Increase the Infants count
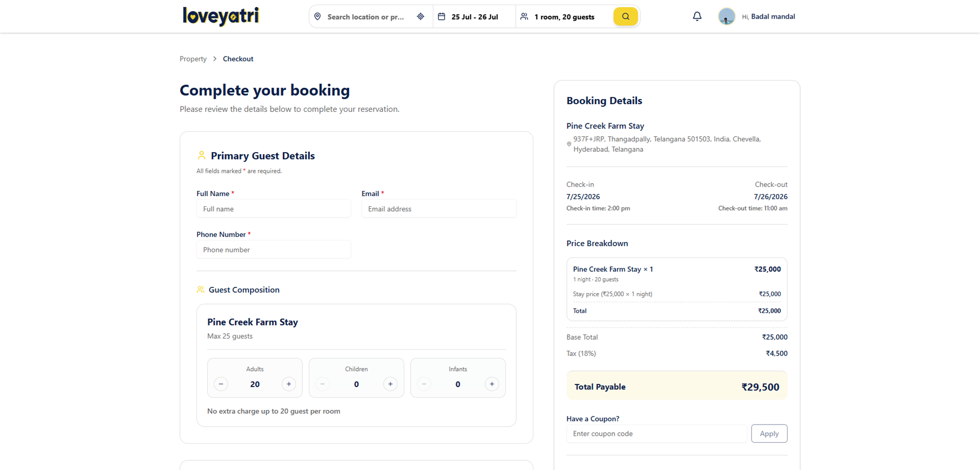The image size is (980, 470). tap(492, 384)
